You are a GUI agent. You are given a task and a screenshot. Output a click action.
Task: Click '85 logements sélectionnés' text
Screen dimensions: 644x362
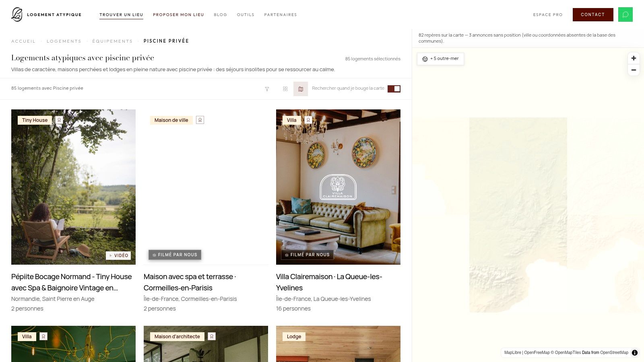pos(373,59)
